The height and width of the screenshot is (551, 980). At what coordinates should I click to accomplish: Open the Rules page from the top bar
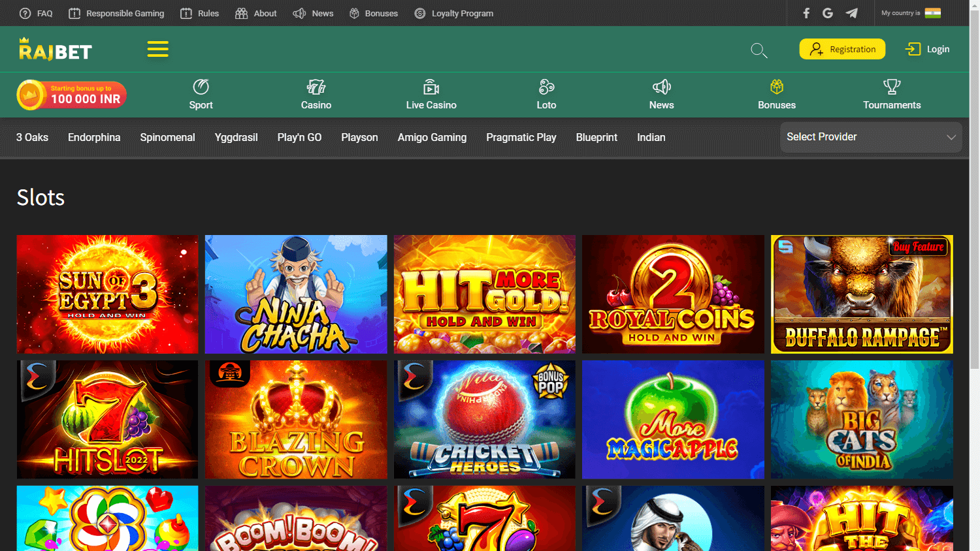[199, 13]
